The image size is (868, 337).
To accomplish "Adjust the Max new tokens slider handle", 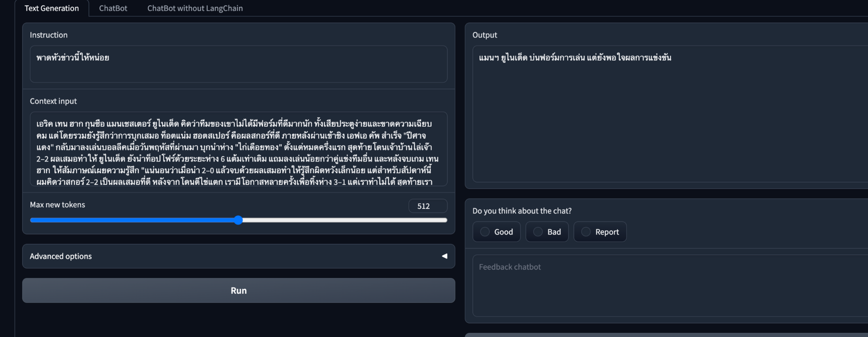I will 238,220.
